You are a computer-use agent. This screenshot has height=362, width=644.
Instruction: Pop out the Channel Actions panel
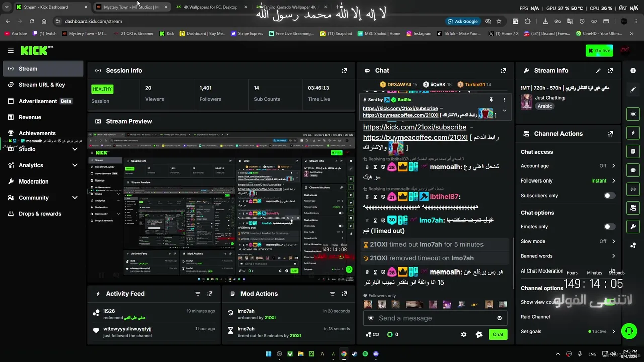tap(610, 134)
